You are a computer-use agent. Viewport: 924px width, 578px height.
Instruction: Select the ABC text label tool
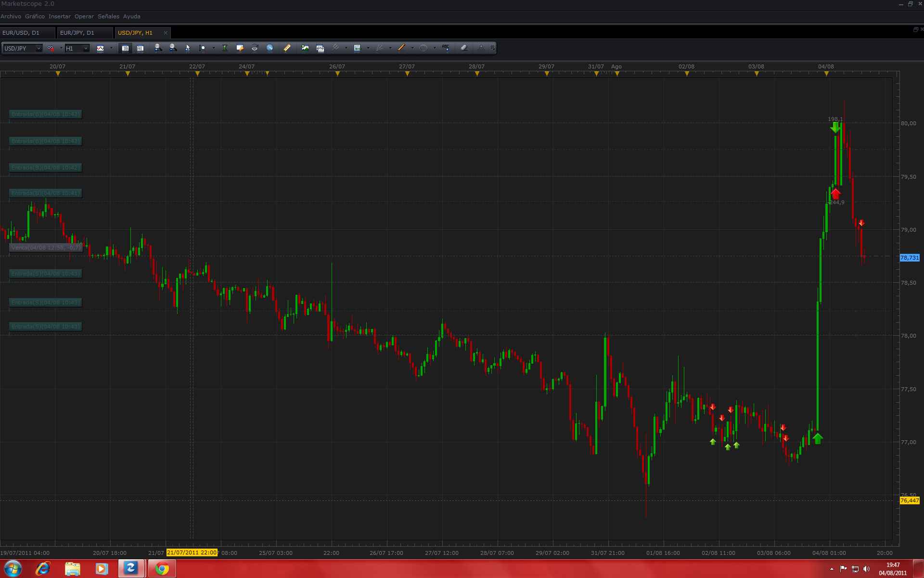[446, 48]
